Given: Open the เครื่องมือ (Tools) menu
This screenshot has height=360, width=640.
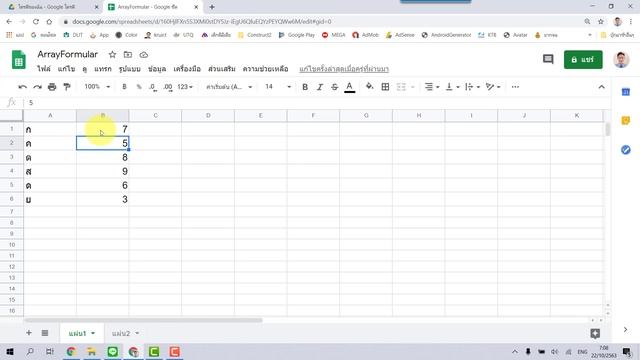Looking at the screenshot, I should click(187, 69).
